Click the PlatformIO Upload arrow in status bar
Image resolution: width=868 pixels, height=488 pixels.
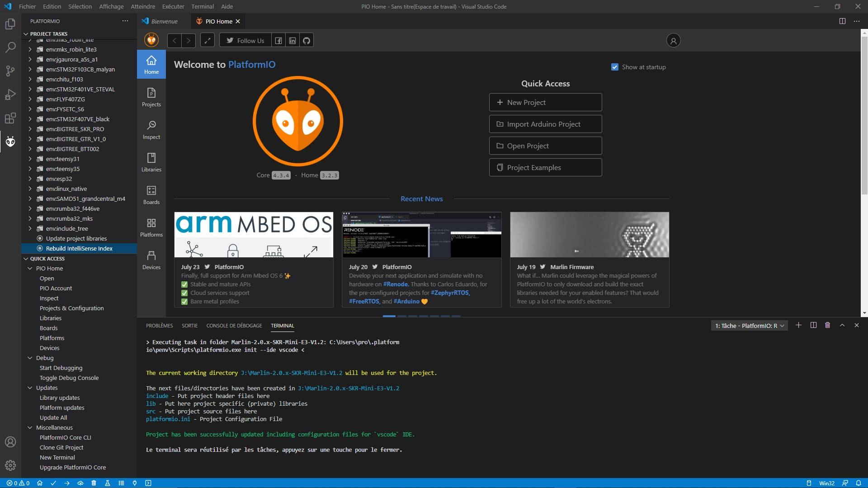click(67, 483)
